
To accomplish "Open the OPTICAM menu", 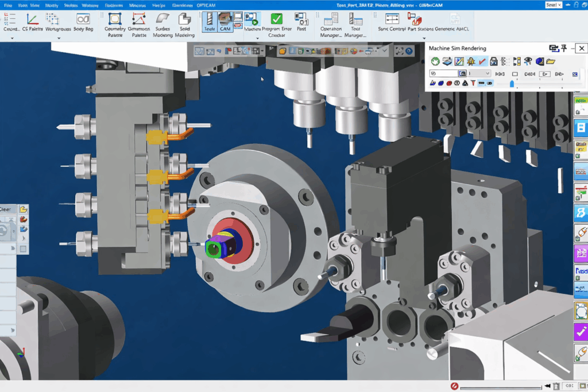I will 207,5.
